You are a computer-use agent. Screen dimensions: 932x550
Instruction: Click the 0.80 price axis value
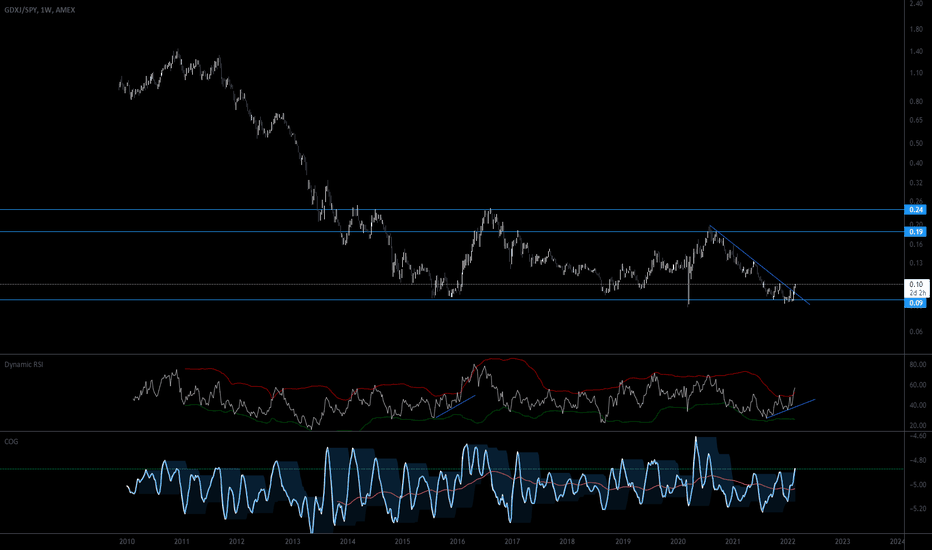click(916, 102)
